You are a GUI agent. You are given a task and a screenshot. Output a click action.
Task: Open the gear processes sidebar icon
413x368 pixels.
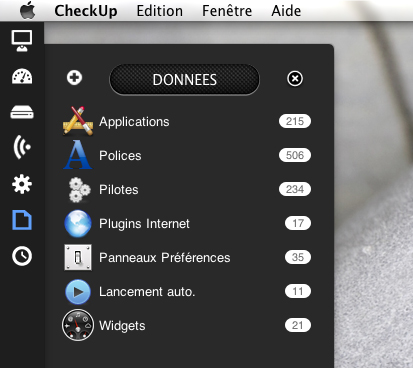22,184
